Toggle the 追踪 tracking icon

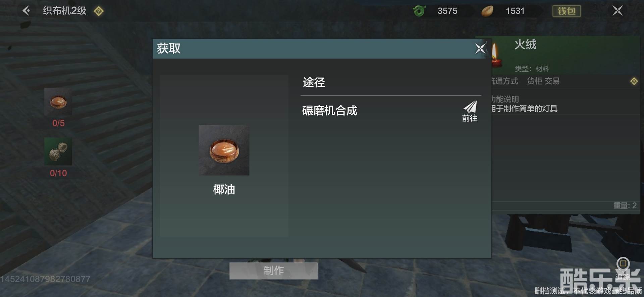623,264
